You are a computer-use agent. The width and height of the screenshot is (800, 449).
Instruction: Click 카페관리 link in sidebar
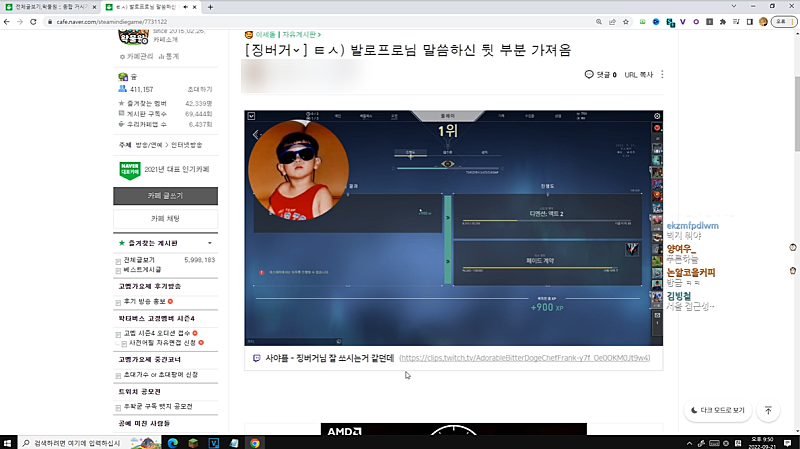pos(136,56)
